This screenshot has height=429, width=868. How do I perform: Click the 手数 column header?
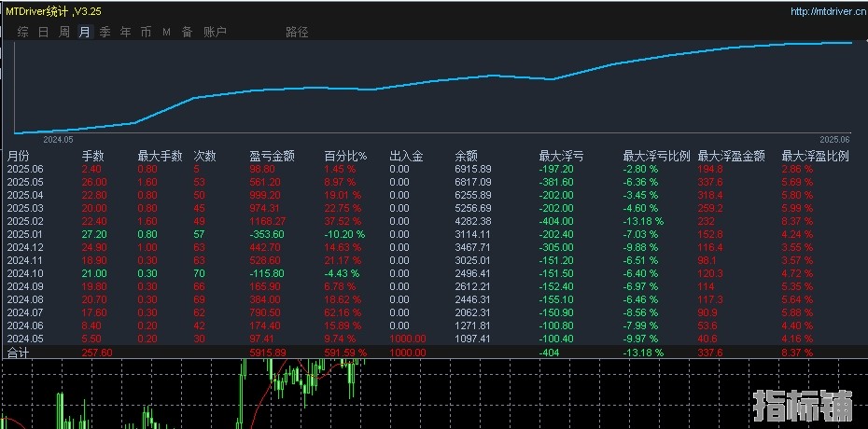(93, 157)
